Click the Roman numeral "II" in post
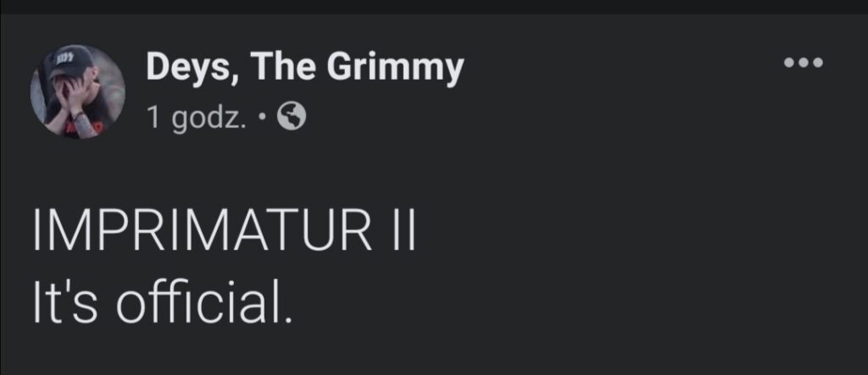868x375 pixels. coord(392,232)
